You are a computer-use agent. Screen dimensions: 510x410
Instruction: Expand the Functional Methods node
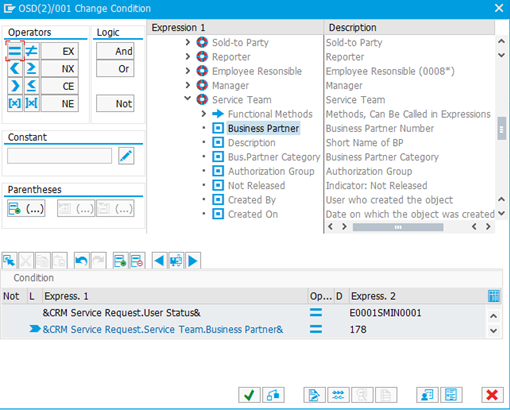[203, 114]
